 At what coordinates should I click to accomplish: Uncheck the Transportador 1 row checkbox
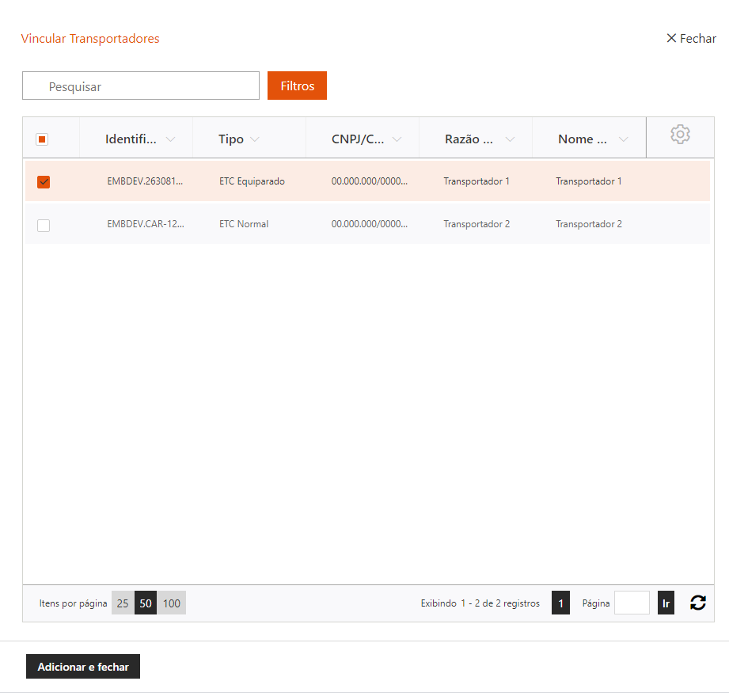click(44, 182)
